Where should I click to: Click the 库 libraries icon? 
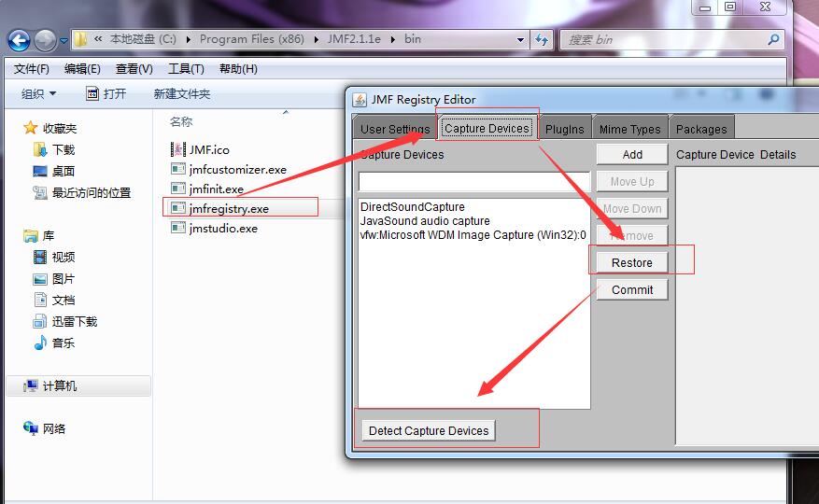pos(31,236)
